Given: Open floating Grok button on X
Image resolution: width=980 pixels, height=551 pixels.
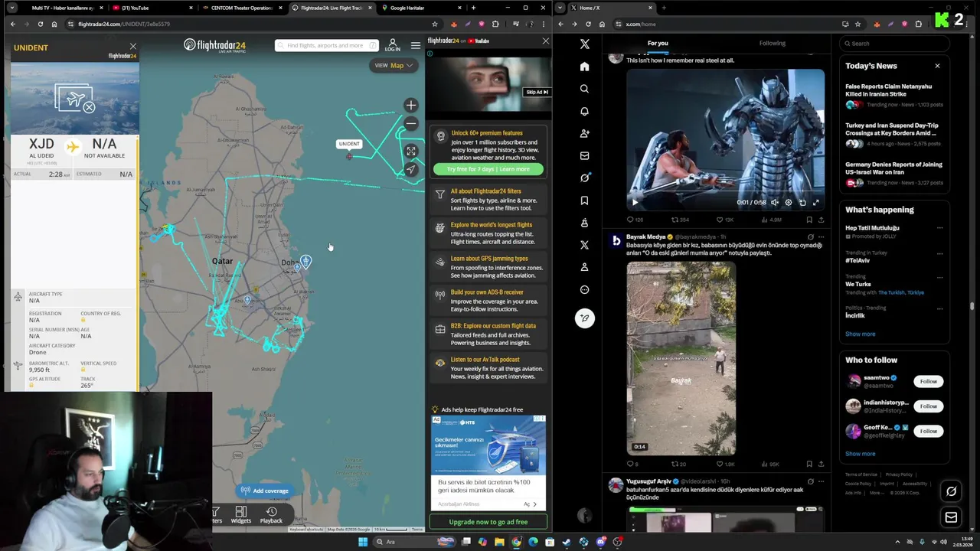Looking at the screenshot, I should coord(951,491).
